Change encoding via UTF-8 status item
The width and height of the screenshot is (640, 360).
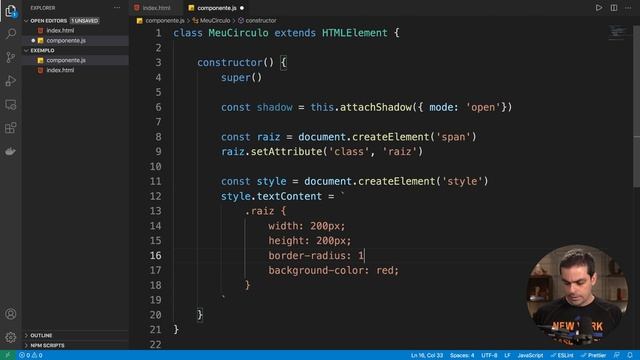point(489,355)
